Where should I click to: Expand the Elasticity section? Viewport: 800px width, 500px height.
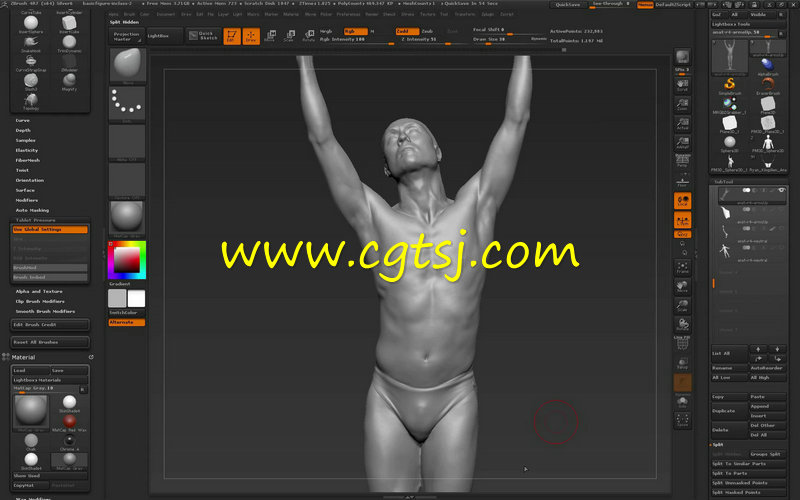point(27,151)
